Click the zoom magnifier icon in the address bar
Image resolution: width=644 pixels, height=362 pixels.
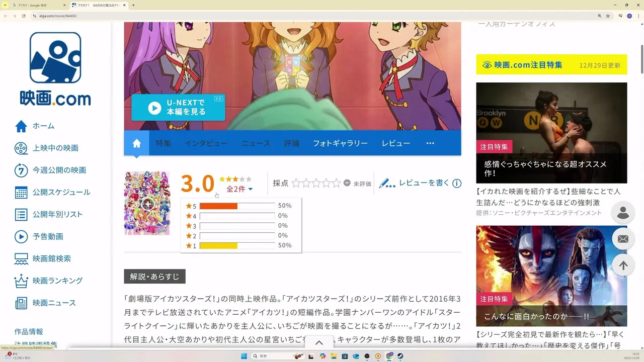pyautogui.click(x=600, y=16)
